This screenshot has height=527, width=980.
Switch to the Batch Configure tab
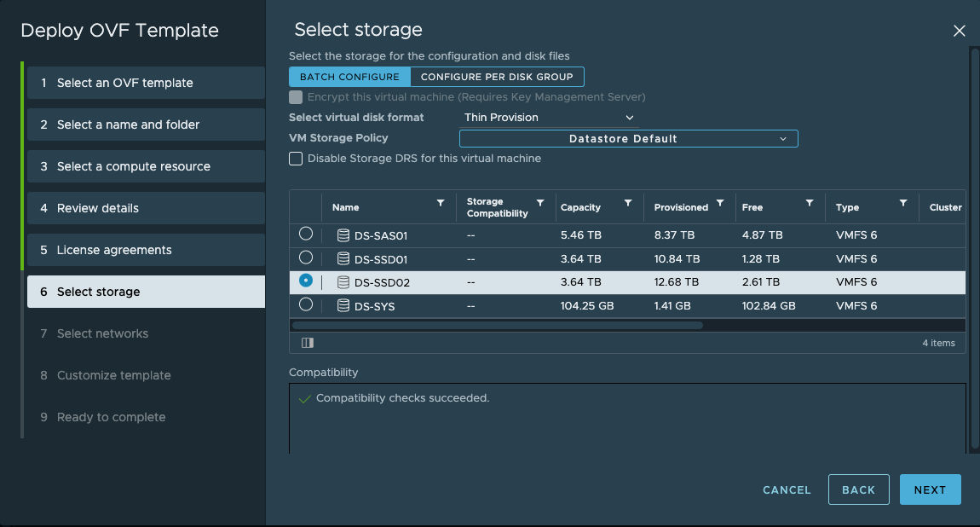pos(349,77)
